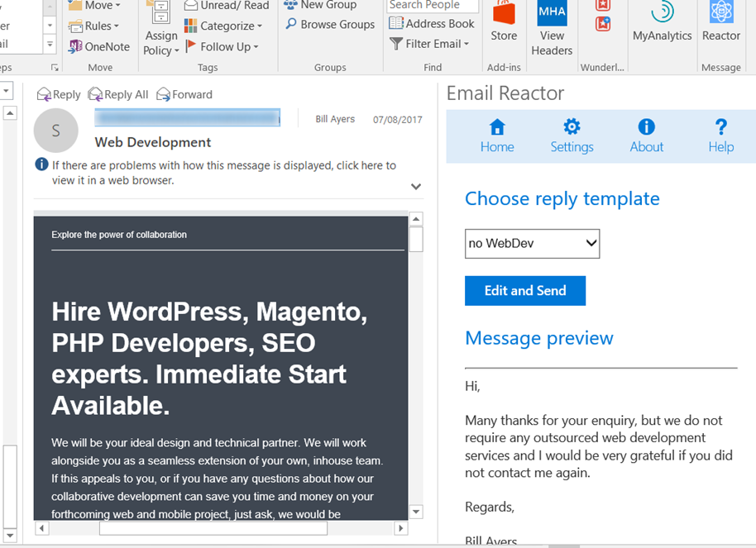756x548 pixels.
Task: Open the Office Store add-ins
Action: [504, 21]
